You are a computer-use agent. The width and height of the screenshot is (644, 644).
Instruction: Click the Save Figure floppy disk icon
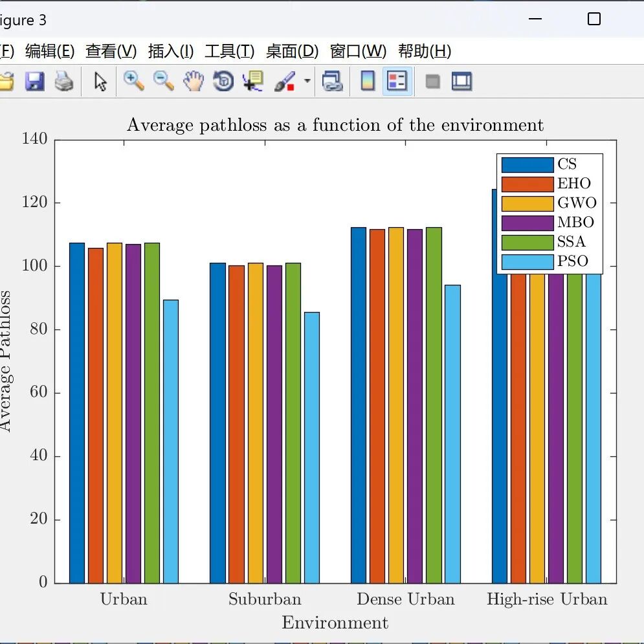pyautogui.click(x=35, y=81)
